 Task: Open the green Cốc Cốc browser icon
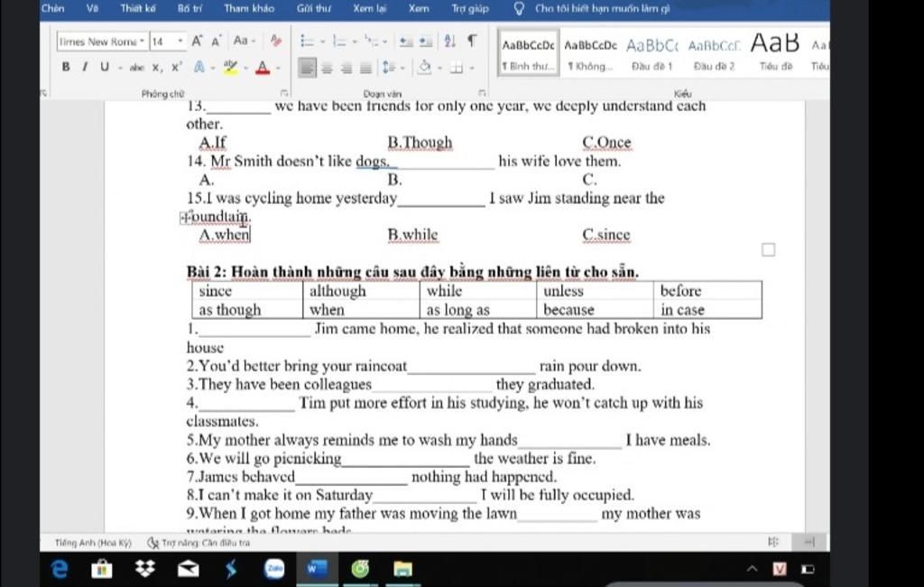(x=360, y=569)
